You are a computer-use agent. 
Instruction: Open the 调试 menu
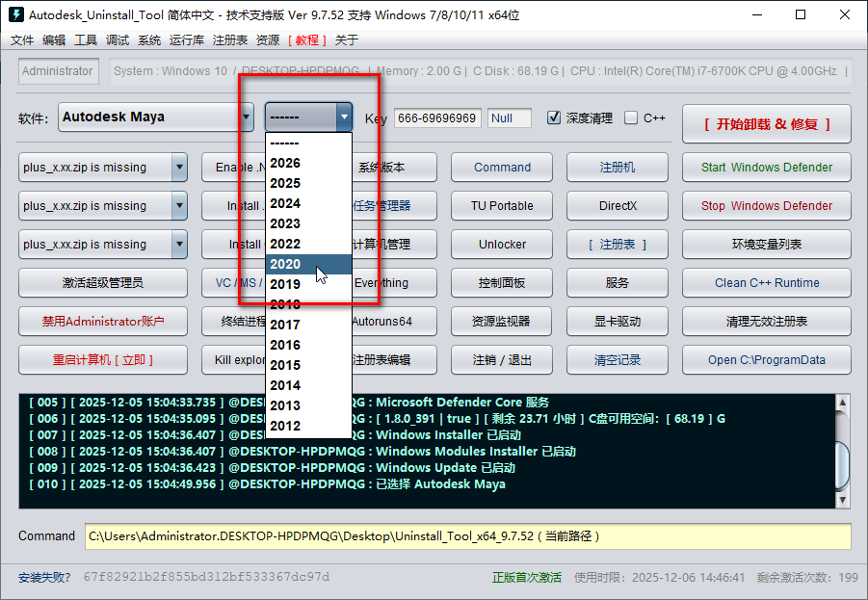pos(118,39)
